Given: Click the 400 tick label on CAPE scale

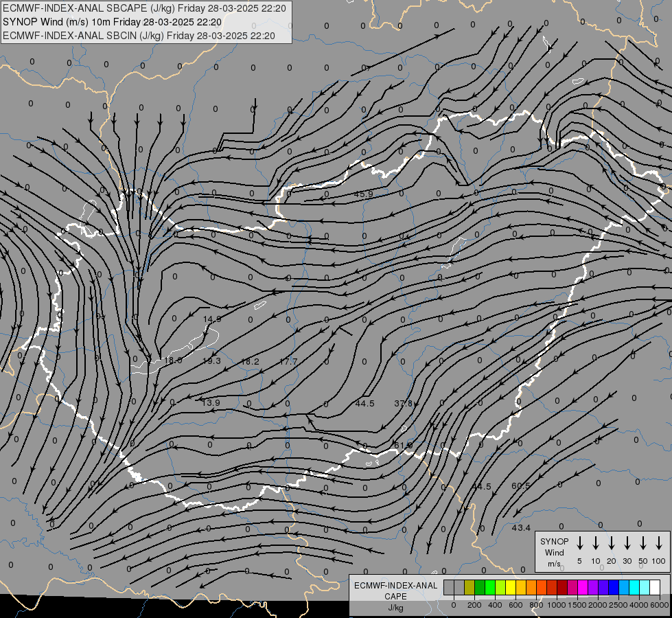Looking at the screenshot, I should (495, 605).
